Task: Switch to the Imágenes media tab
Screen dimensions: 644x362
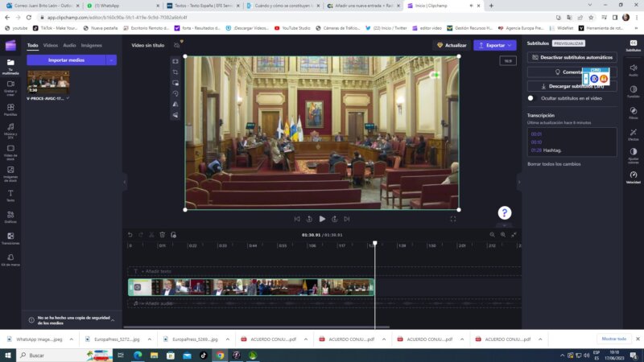Action: pyautogui.click(x=92, y=45)
